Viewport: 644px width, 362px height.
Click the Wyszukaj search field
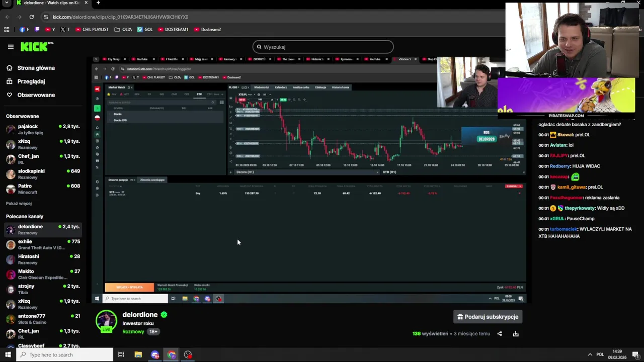coord(323,47)
